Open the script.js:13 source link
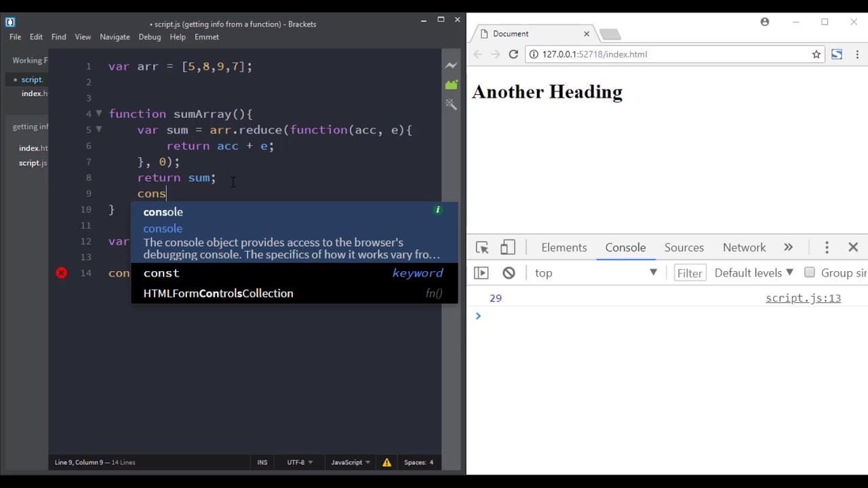The height and width of the screenshot is (488, 868). [803, 298]
